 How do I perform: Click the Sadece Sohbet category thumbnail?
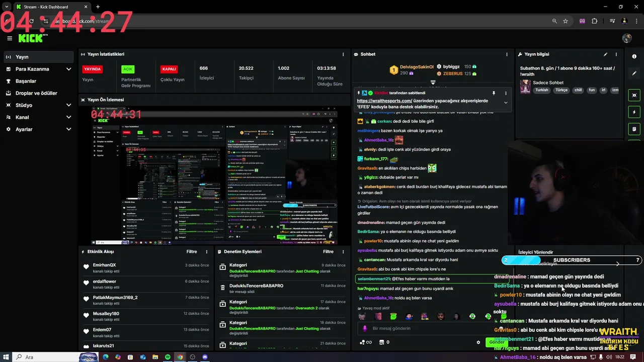pyautogui.click(x=526, y=86)
